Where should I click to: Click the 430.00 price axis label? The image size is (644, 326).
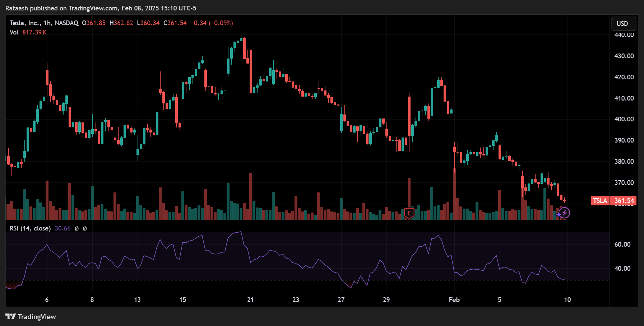(624, 56)
